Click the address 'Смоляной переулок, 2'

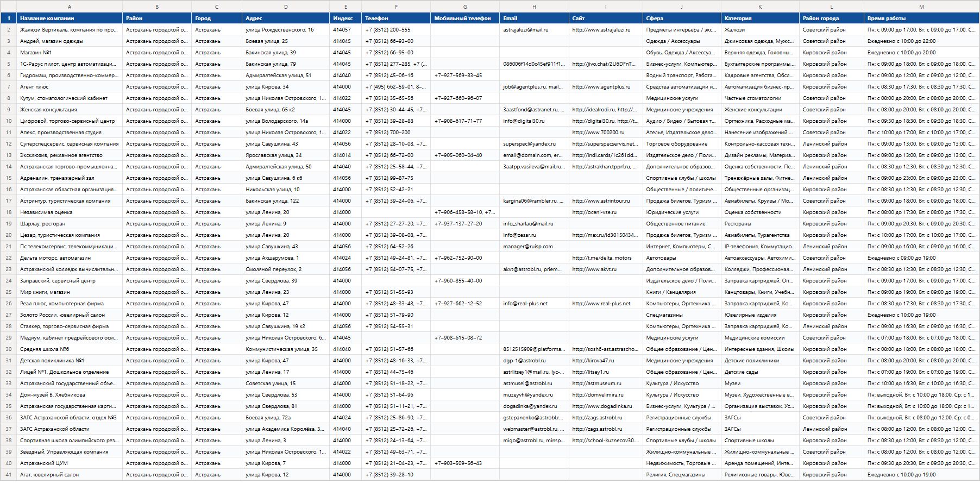tap(286, 269)
